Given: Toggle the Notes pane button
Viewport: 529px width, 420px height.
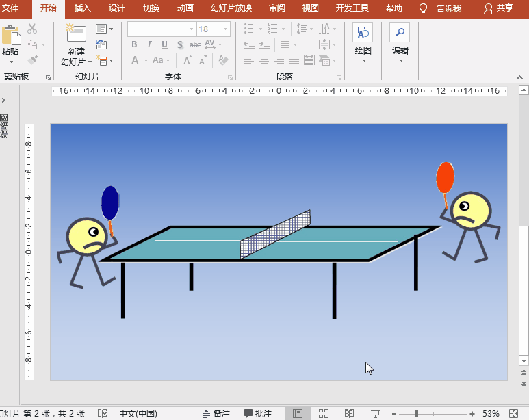Looking at the screenshot, I should [x=216, y=414].
